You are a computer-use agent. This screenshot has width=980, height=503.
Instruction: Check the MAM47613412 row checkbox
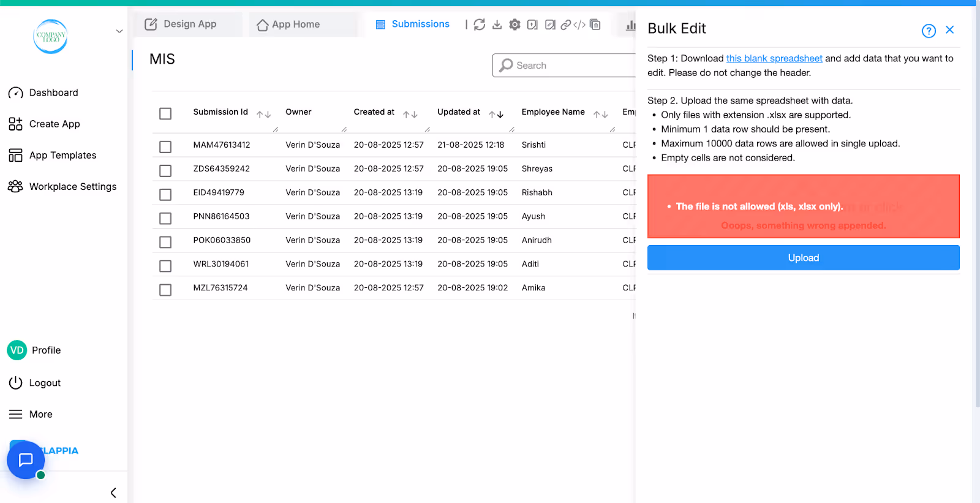[165, 147]
